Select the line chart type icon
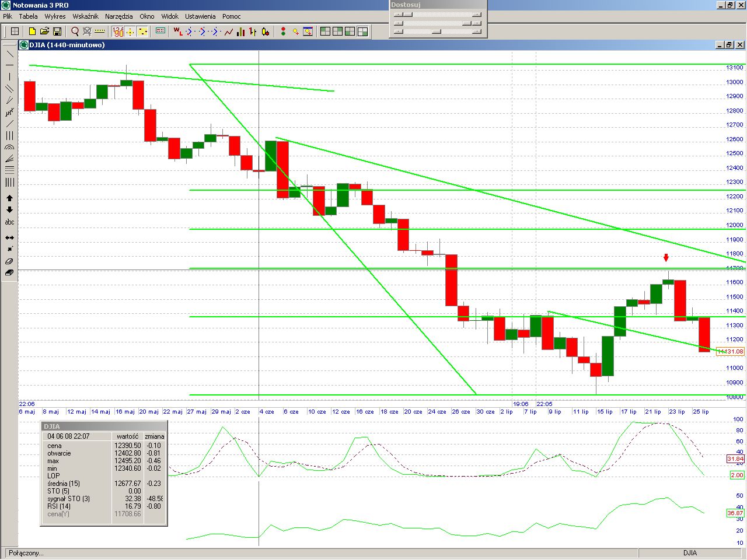Image resolution: width=747 pixels, height=560 pixels. click(x=228, y=32)
